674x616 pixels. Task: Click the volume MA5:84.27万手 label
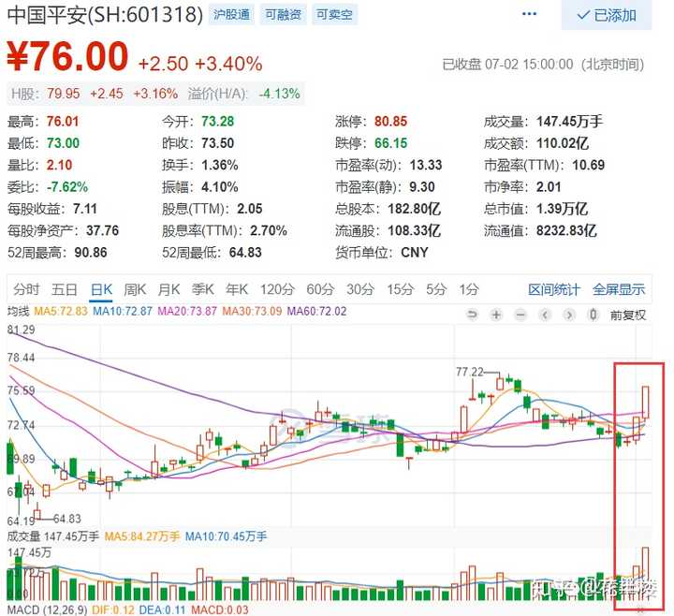(142, 536)
